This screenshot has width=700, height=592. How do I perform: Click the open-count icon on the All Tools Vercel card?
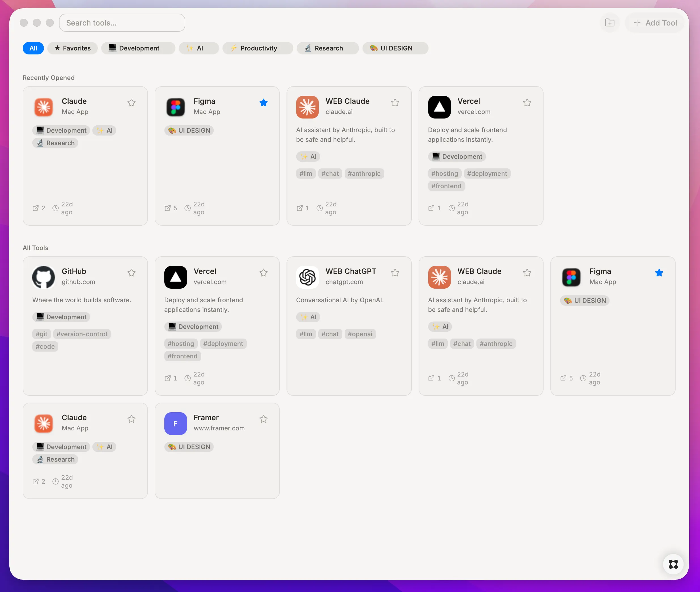click(168, 378)
